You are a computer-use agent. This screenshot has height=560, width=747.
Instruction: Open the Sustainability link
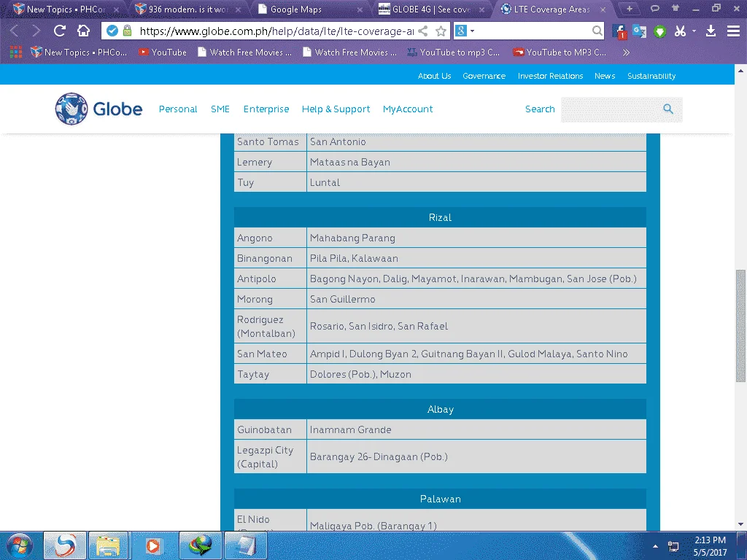pyautogui.click(x=651, y=76)
